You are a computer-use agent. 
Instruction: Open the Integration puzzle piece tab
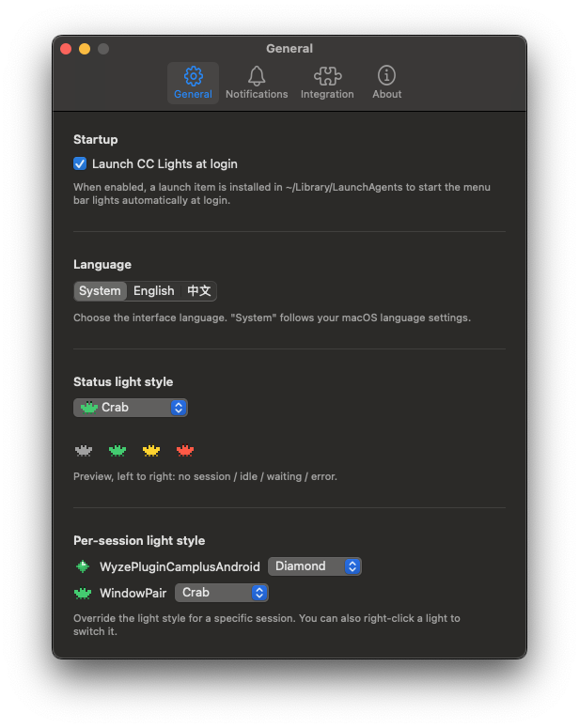[327, 83]
